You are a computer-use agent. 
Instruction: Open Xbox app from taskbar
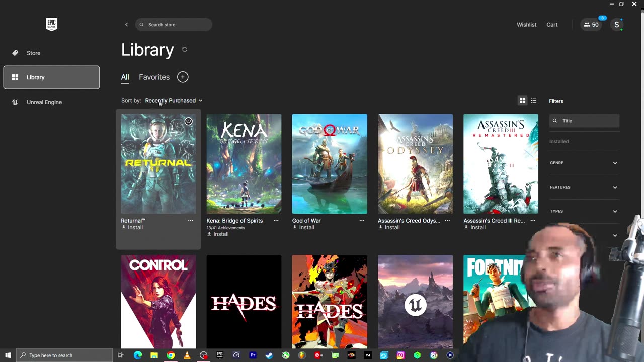click(285, 355)
